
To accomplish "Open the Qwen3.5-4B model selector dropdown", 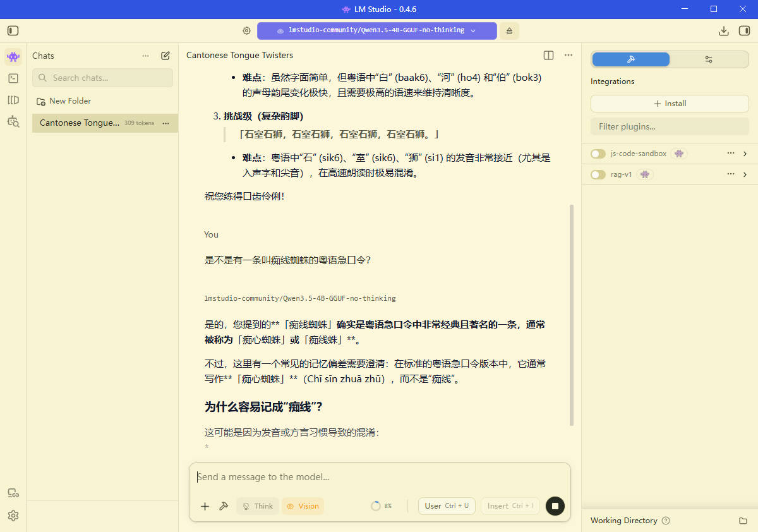I will pyautogui.click(x=376, y=30).
